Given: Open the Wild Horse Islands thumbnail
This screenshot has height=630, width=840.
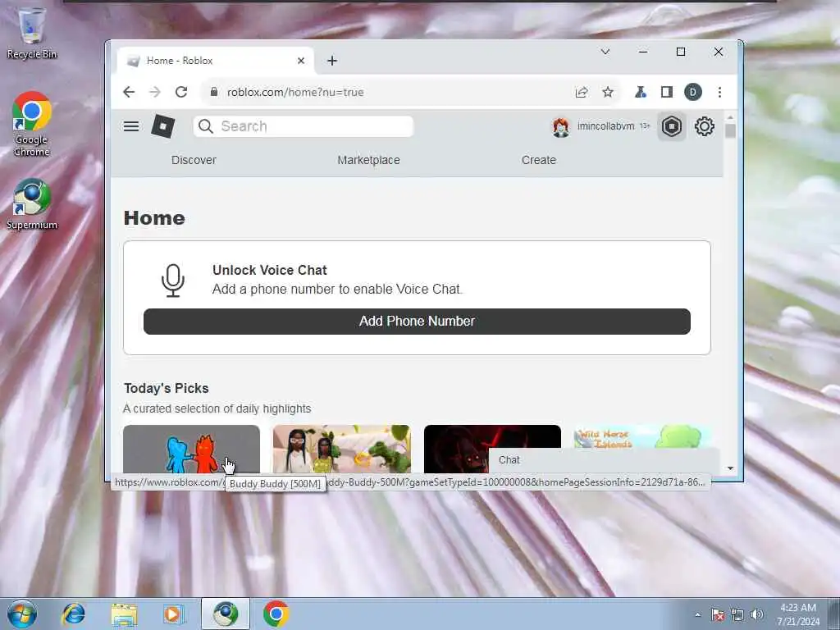Looking at the screenshot, I should [643, 436].
